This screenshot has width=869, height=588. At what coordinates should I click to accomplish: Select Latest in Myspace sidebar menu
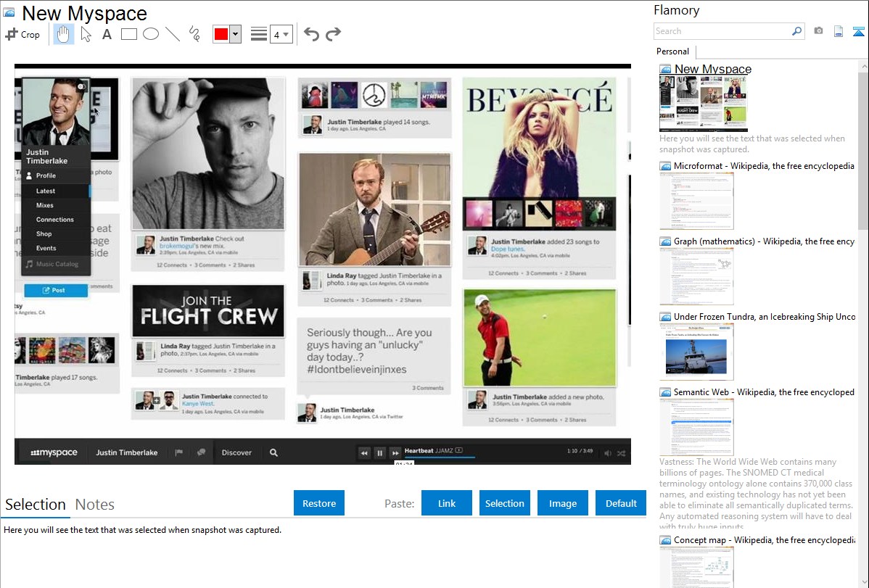tap(46, 191)
